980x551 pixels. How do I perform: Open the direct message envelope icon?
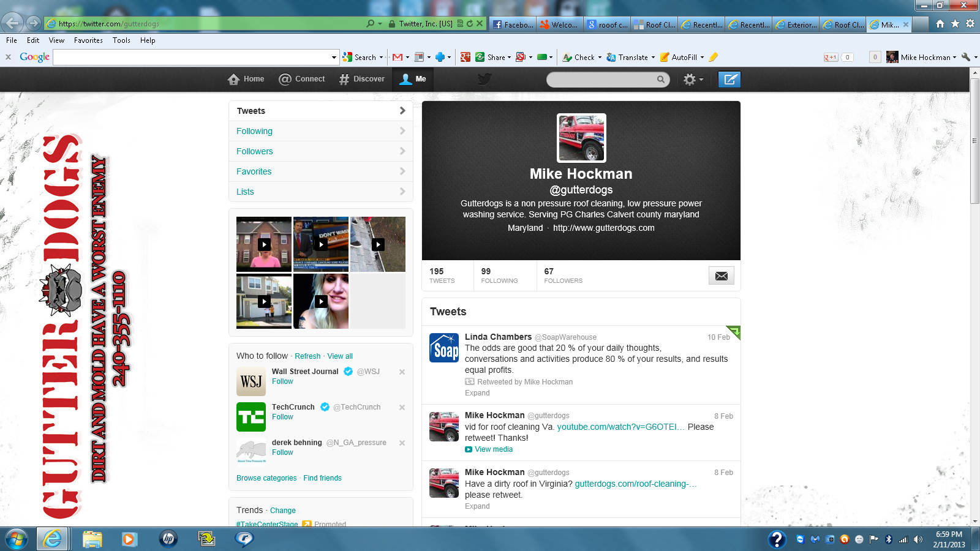721,276
